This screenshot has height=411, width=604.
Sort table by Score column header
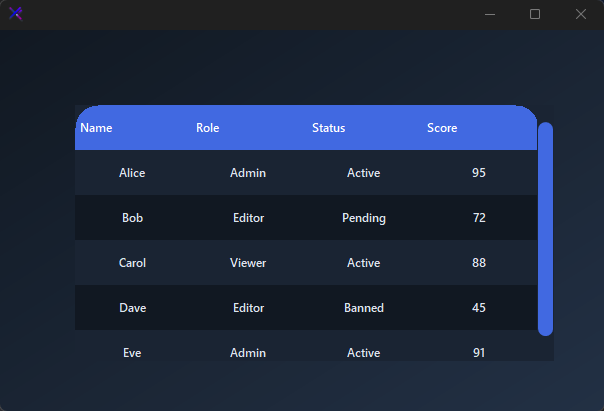tap(479, 127)
